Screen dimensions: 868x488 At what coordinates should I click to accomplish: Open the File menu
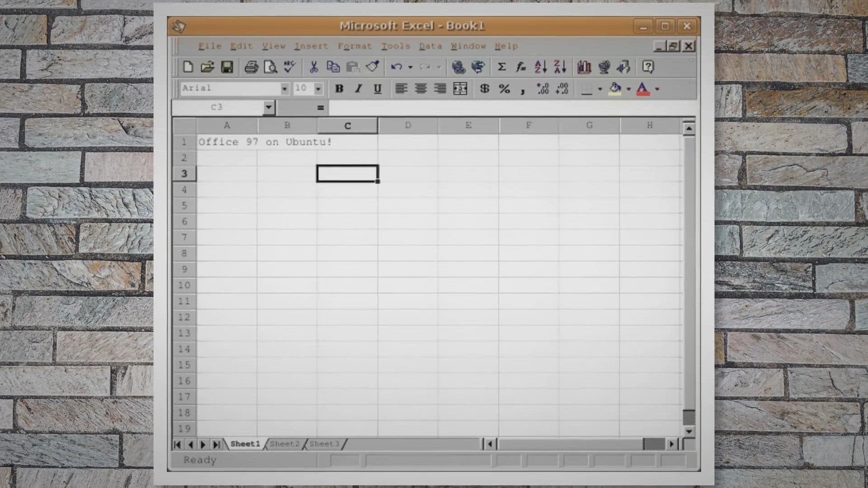(x=210, y=46)
